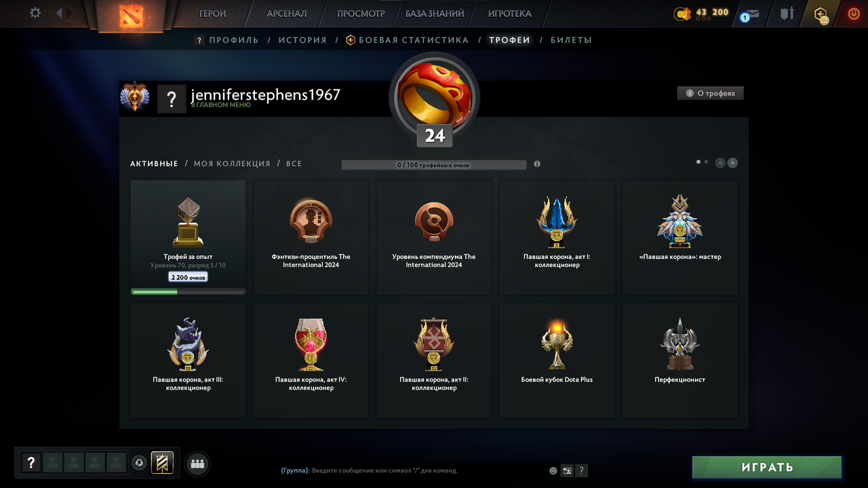Click the trophy points info icon
Viewport: 868px width, 488px height.
point(537,164)
